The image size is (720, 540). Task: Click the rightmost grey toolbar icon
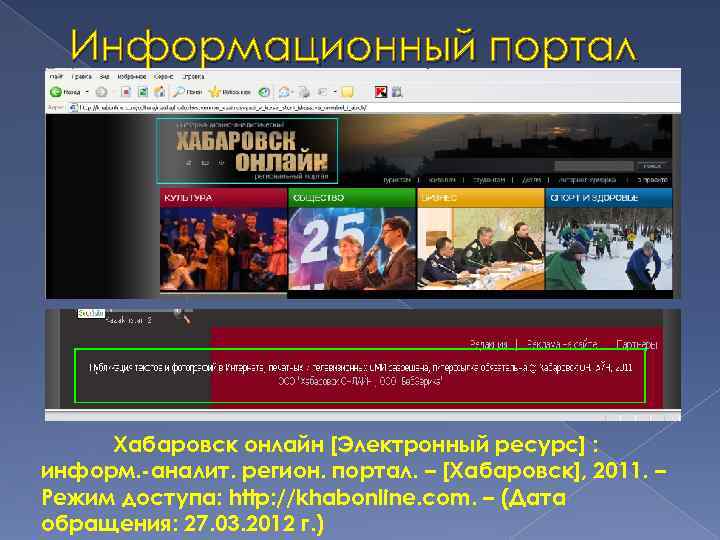coord(397,92)
